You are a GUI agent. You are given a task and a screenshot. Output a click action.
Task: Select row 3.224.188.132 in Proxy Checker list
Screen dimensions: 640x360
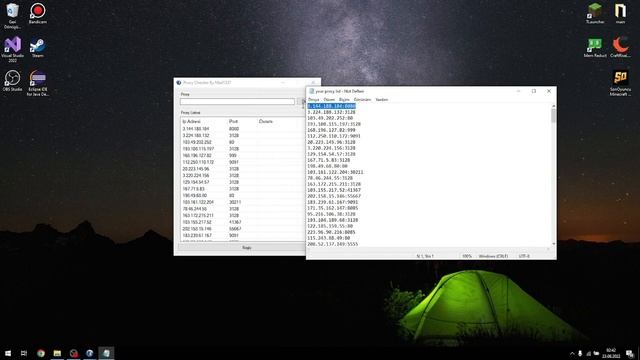(x=243, y=136)
